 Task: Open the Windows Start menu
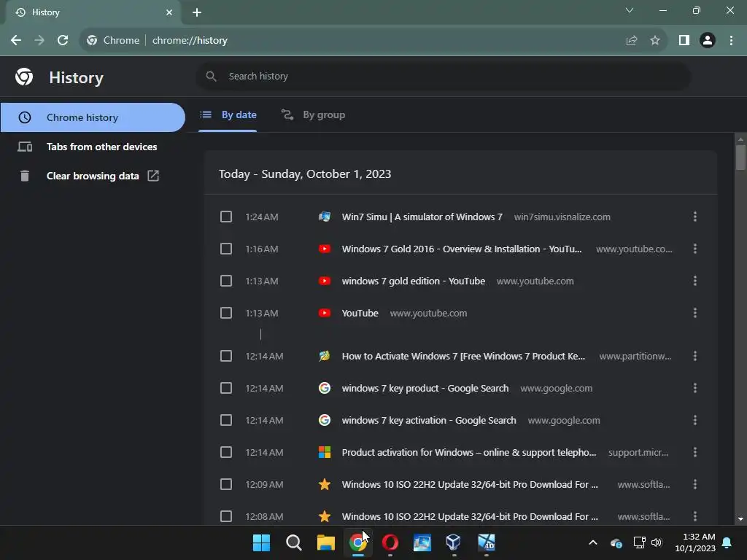[261, 542]
